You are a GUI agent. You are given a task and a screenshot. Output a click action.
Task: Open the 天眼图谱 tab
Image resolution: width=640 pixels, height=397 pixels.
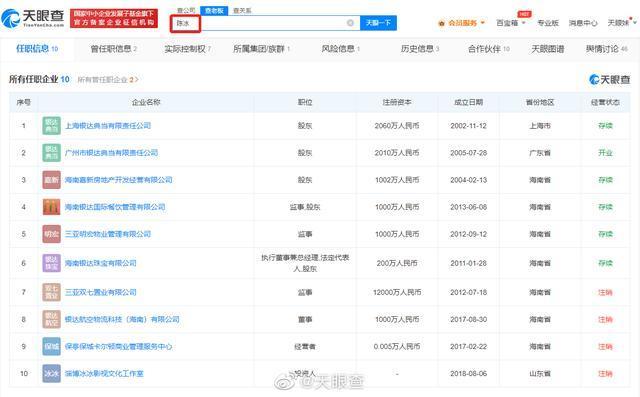[547, 49]
